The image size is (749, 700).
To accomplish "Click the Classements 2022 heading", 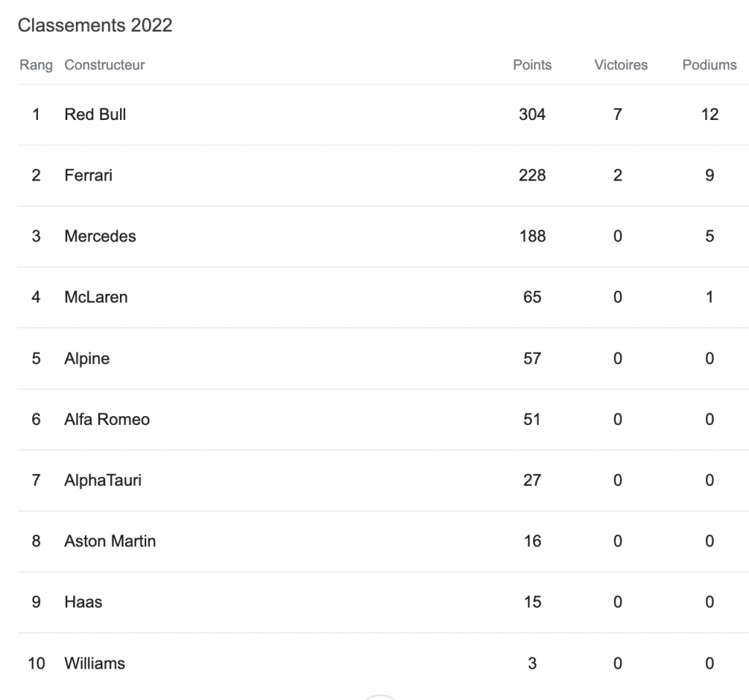I will coord(95,26).
